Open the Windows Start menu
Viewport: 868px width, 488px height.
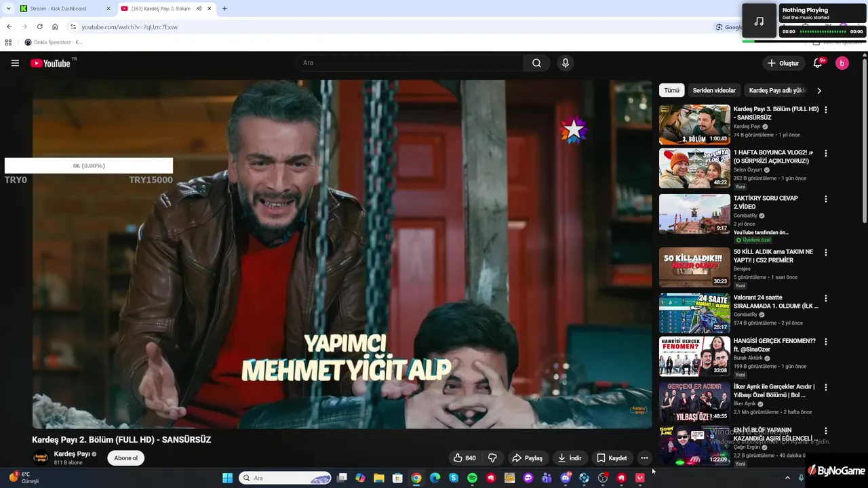pyautogui.click(x=227, y=478)
